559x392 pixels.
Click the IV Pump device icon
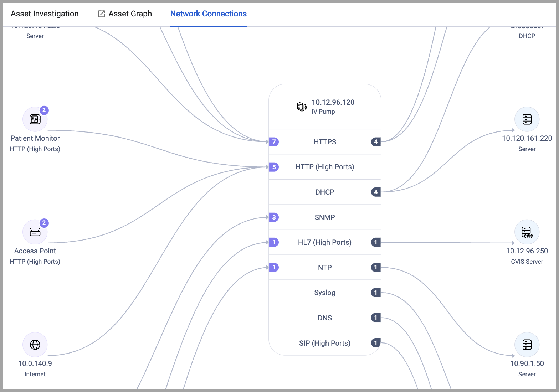tap(302, 107)
